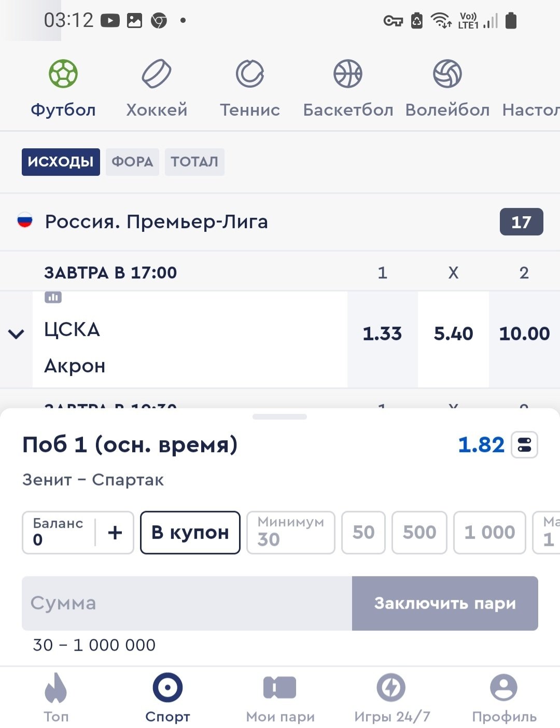Tap the plus to top up balance
This screenshot has width=560, height=728.
click(x=115, y=533)
